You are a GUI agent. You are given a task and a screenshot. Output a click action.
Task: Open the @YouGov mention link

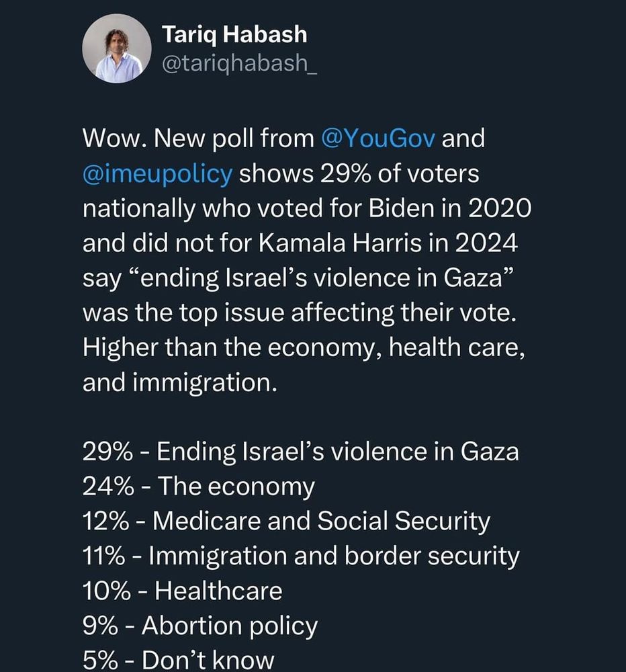tap(379, 139)
